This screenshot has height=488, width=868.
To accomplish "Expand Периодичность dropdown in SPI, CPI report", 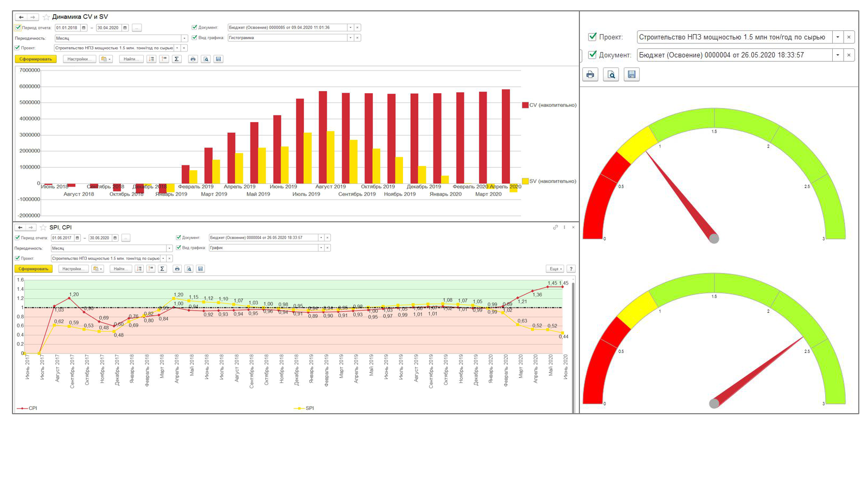I will click(169, 248).
